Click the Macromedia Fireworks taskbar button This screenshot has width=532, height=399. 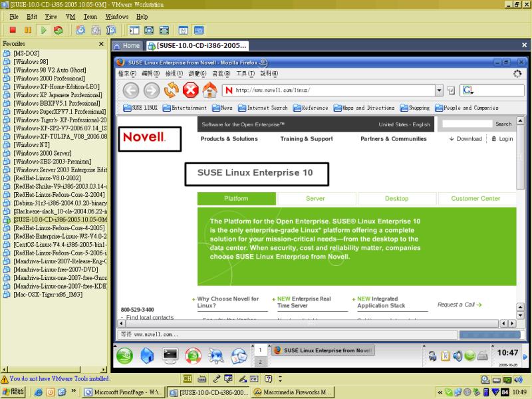(x=293, y=392)
